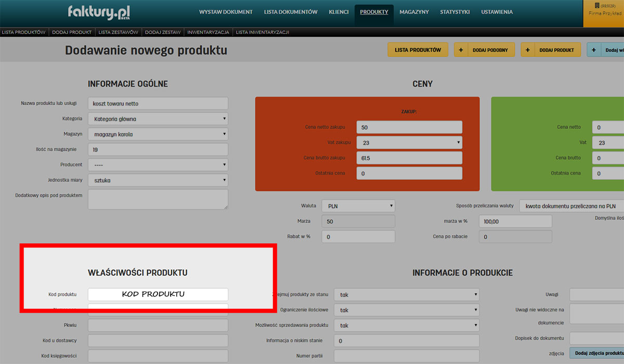Expand the Magazyn dropdown
Screen dimensions: 624x364
coord(158,134)
